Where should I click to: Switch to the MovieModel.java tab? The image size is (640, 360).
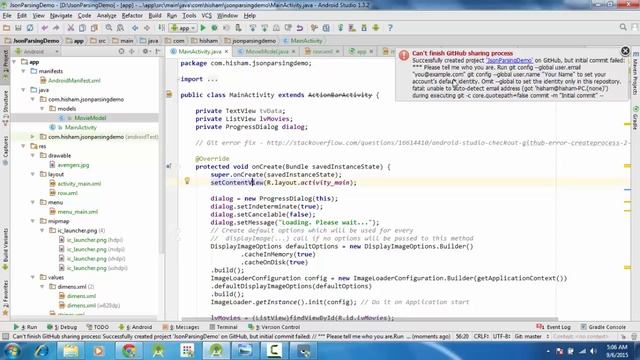(x=267, y=51)
